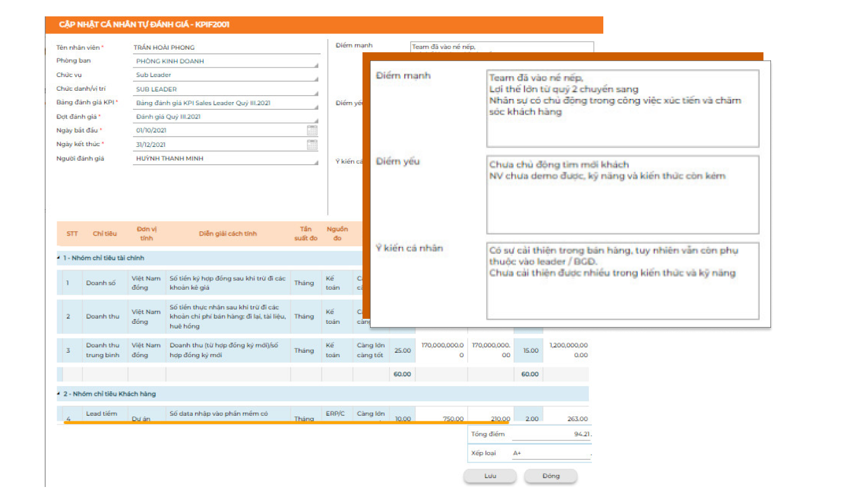Select the enlarged Ý kiến cá nhân text area
This screenshot has width=841, height=504.
[622, 281]
